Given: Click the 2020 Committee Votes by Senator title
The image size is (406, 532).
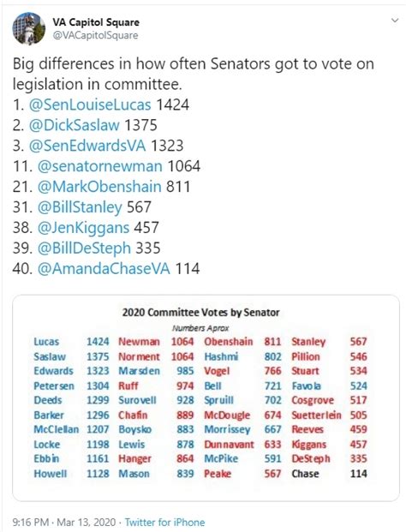Looking at the screenshot, I should point(200,312).
